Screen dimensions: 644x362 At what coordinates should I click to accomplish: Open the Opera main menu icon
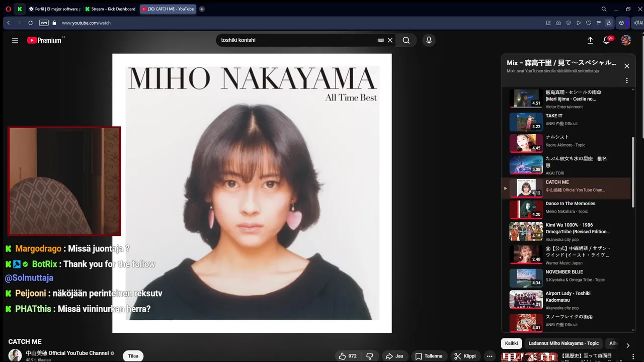tap(9, 9)
